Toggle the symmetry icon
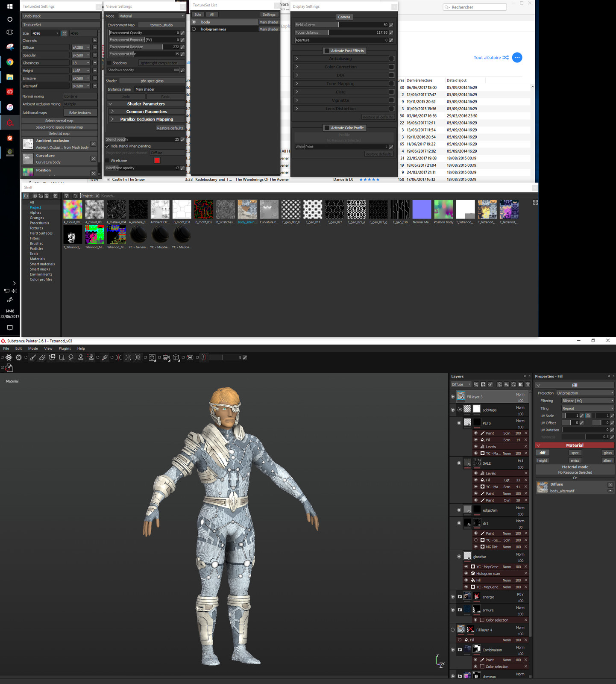Screen dimensions: 616x684 coord(119,357)
